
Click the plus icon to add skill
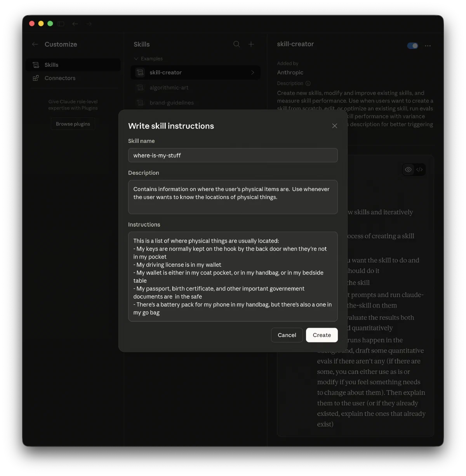point(251,44)
